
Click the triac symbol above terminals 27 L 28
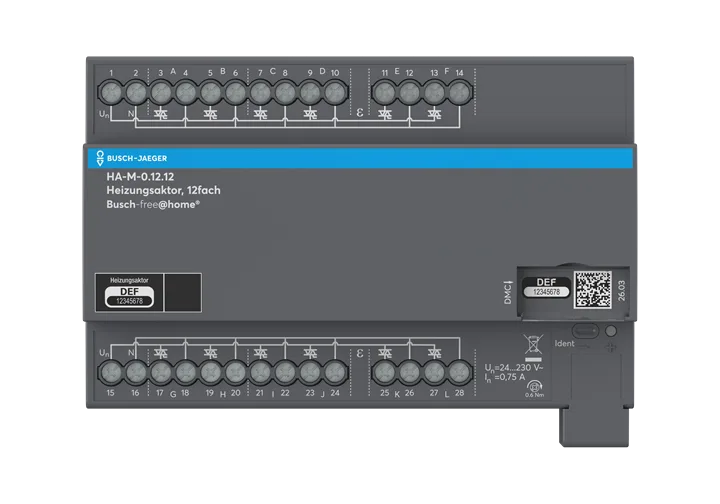434,353
